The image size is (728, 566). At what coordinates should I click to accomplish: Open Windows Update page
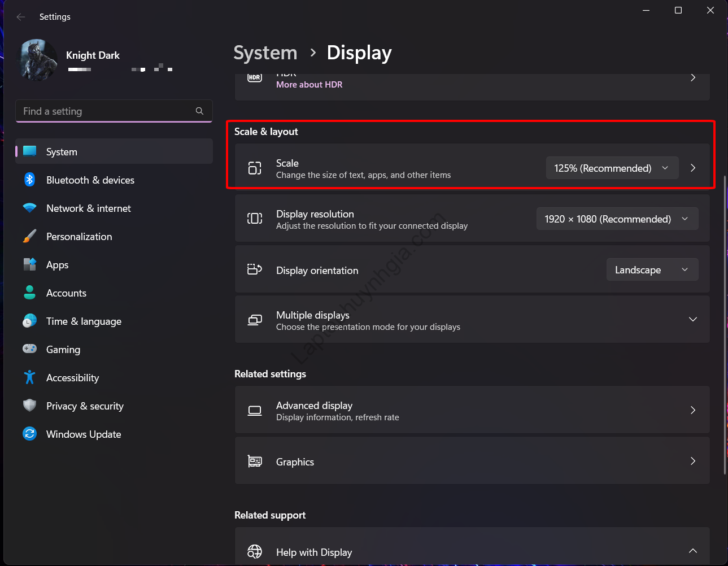[x=114, y=434]
